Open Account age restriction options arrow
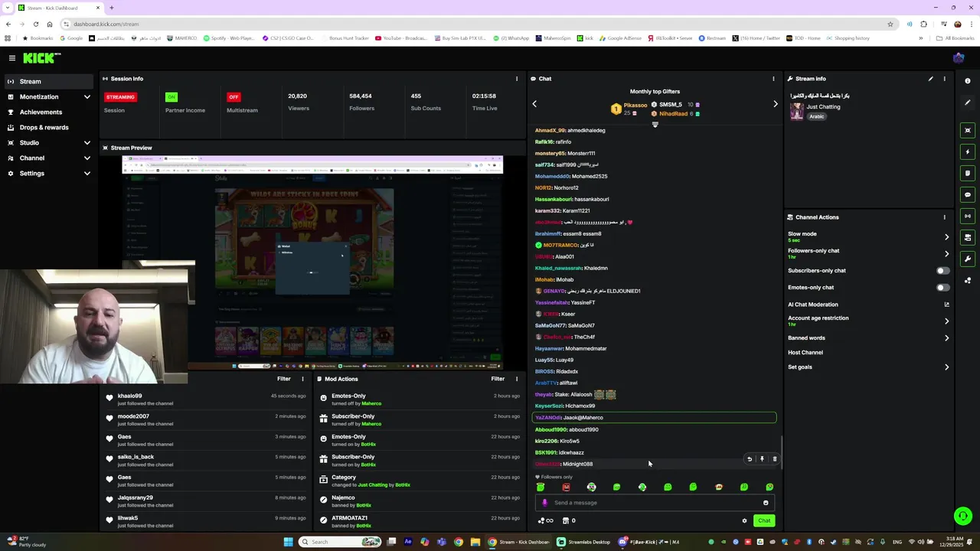Viewport: 980px width, 551px height. pos(946,321)
